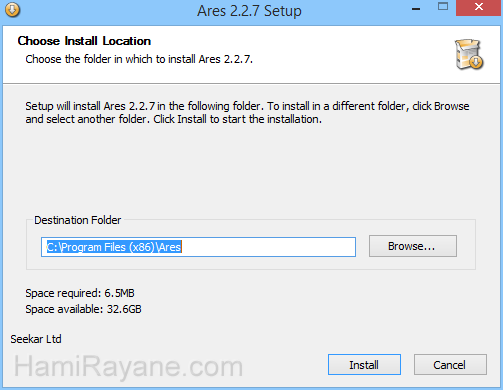Image resolution: width=503 pixels, height=390 pixels.
Task: Click the 'Space required: 6.5MB' text
Action: 80,293
